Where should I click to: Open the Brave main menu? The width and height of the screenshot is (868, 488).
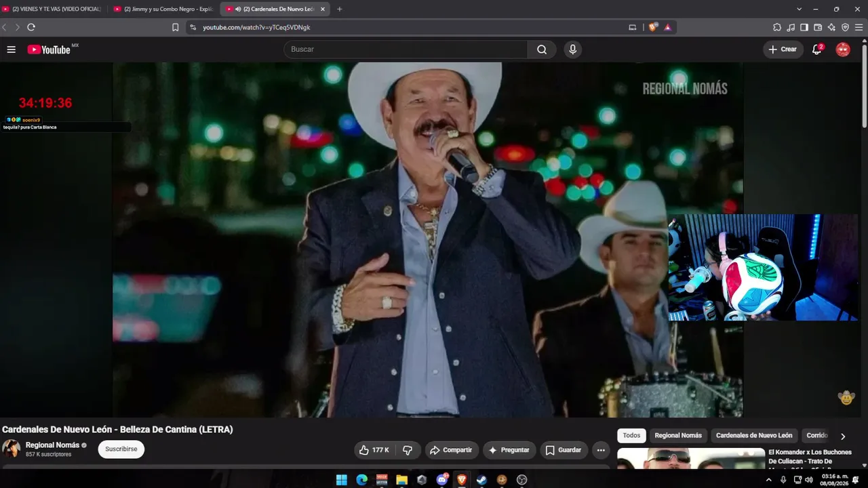point(859,28)
